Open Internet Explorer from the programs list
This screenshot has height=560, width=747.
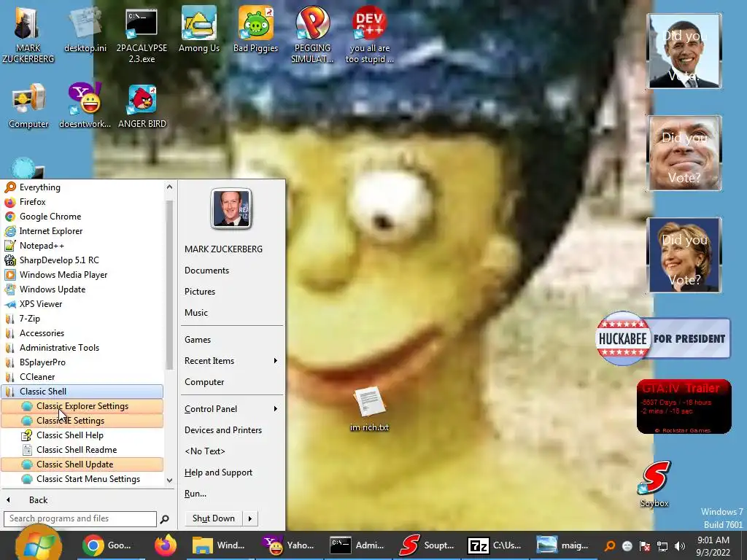[82, 231]
